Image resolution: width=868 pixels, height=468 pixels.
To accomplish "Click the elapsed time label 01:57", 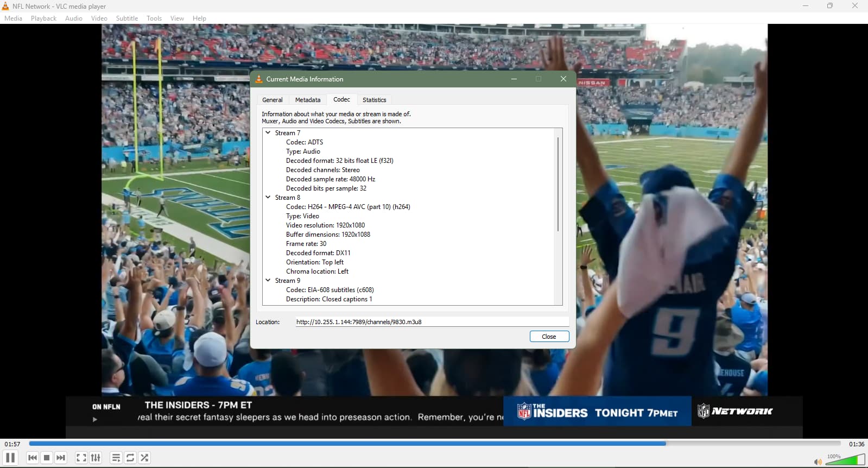I will pos(12,444).
